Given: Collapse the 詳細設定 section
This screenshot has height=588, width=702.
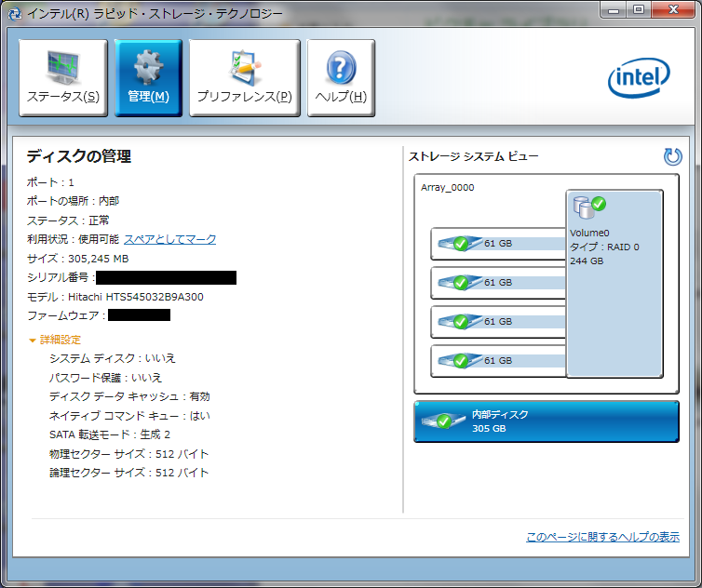Looking at the screenshot, I should pyautogui.click(x=55, y=340).
